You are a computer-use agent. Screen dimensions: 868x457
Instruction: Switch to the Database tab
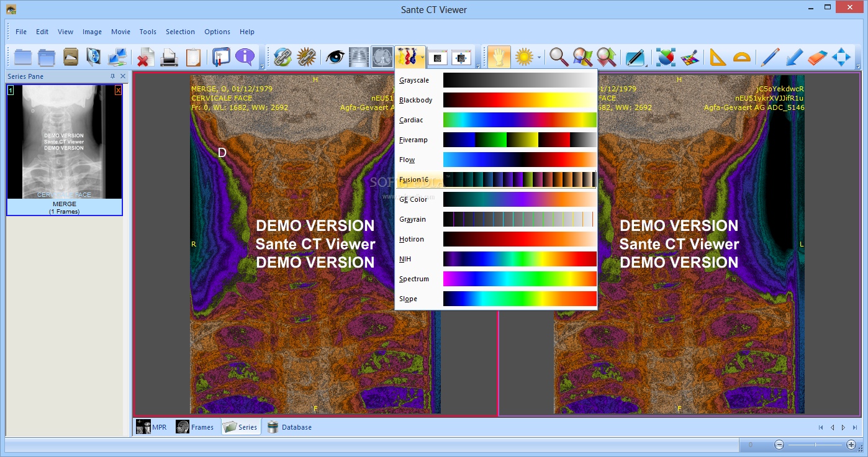point(290,427)
